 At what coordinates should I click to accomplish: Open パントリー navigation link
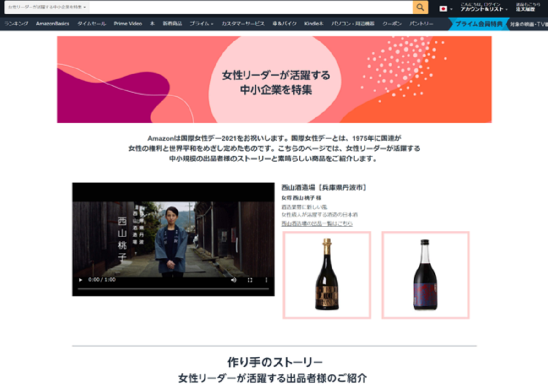coord(422,24)
